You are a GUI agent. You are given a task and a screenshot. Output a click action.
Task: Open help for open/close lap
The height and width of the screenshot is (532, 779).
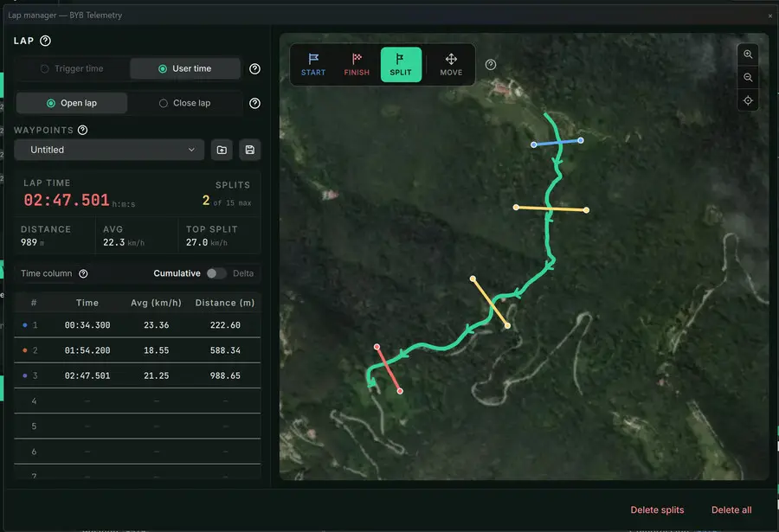click(x=254, y=103)
